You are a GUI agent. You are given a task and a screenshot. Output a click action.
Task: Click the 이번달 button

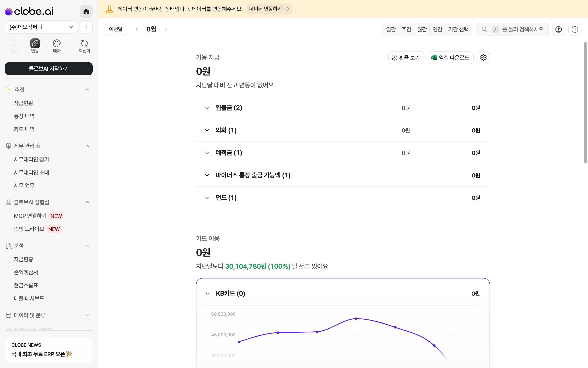(x=116, y=29)
